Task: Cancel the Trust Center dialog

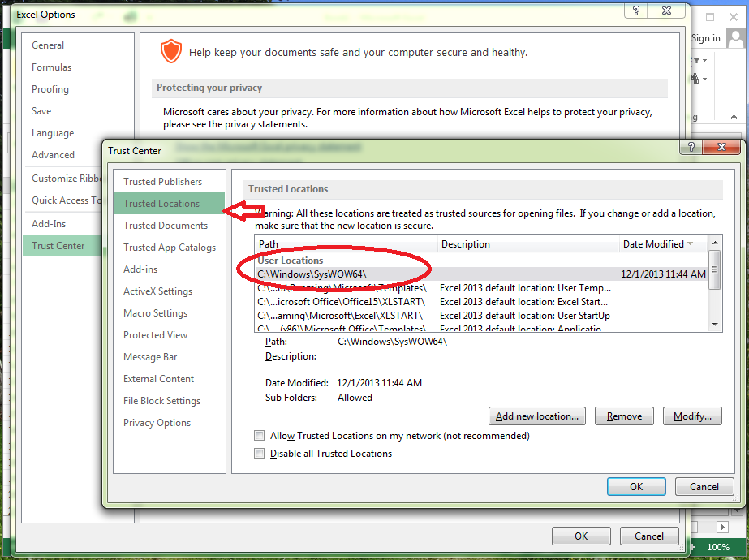Action: click(704, 487)
